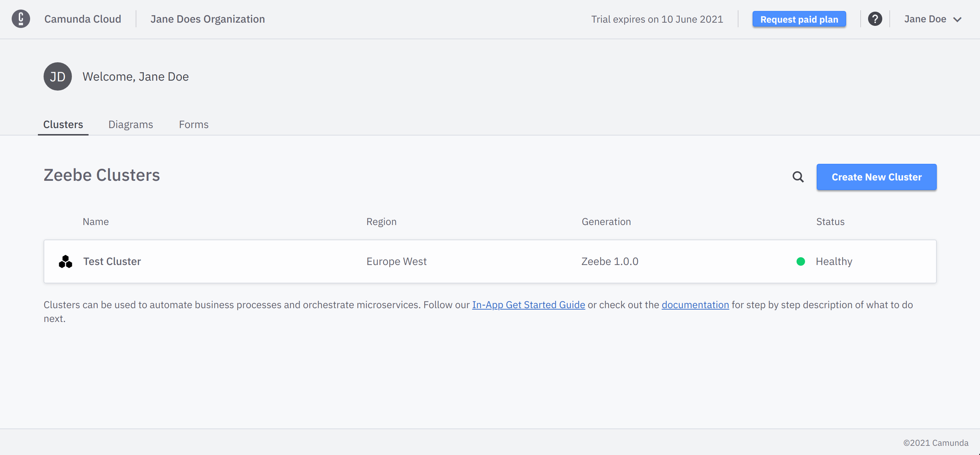Open the Test Cluster row name

[x=112, y=261]
